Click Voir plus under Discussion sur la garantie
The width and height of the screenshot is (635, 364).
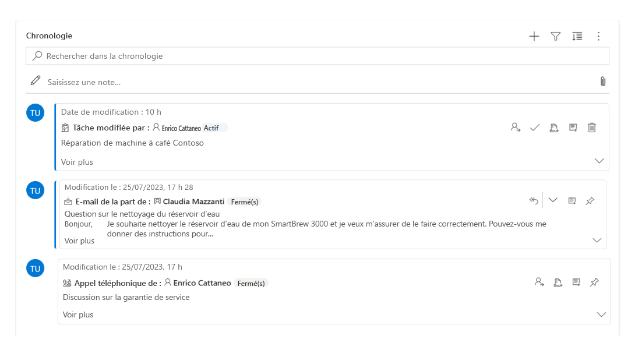[77, 314]
